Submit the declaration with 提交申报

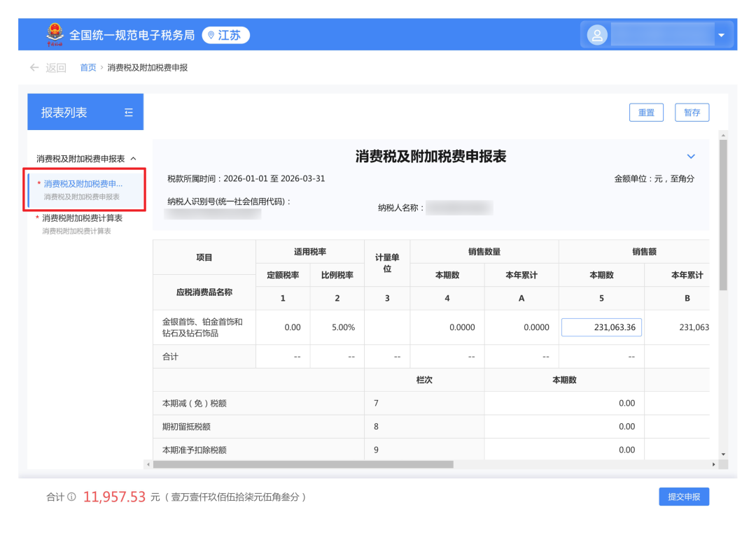click(684, 497)
